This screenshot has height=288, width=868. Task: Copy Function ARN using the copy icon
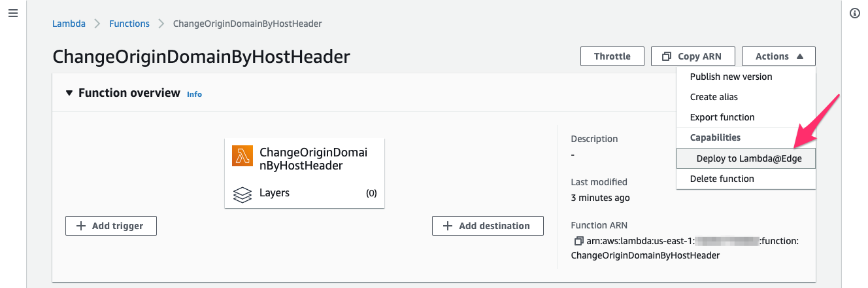(x=578, y=241)
